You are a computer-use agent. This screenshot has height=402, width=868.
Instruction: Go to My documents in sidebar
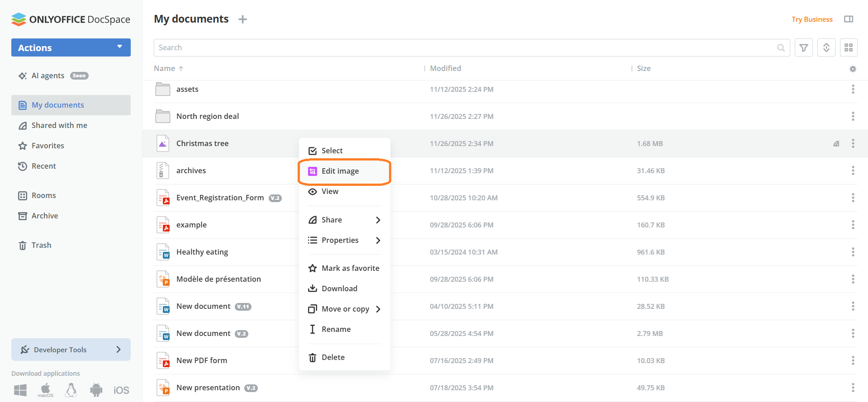[x=71, y=105]
